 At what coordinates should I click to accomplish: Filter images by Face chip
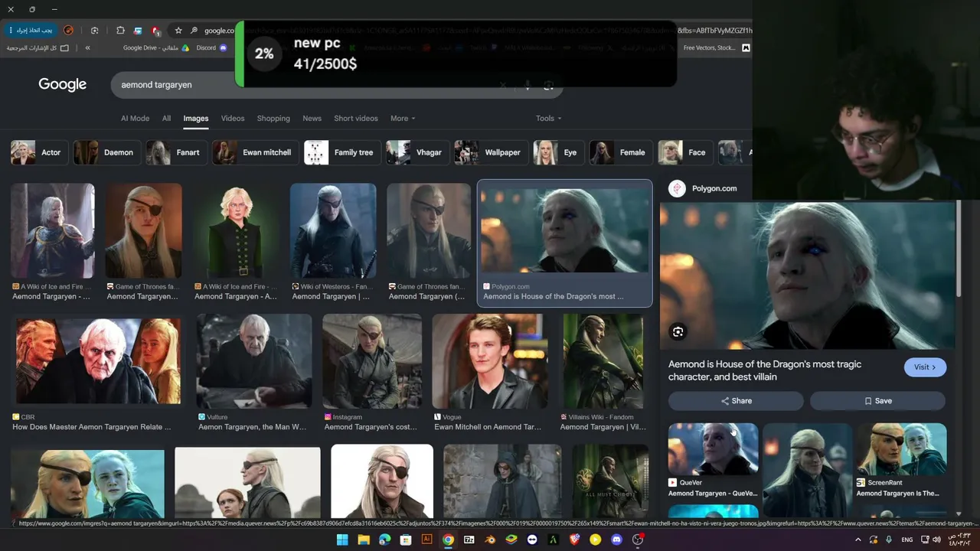click(684, 152)
